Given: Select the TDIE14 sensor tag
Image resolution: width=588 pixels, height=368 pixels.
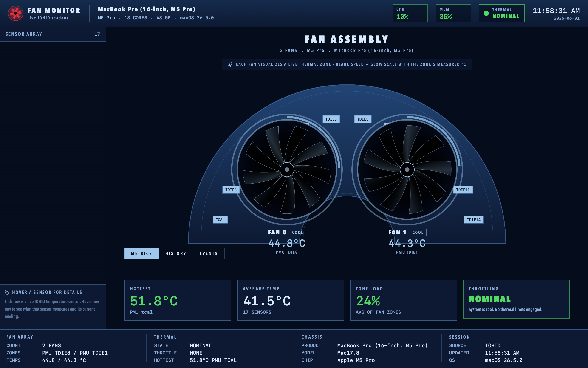Looking at the screenshot, I should [x=474, y=220].
